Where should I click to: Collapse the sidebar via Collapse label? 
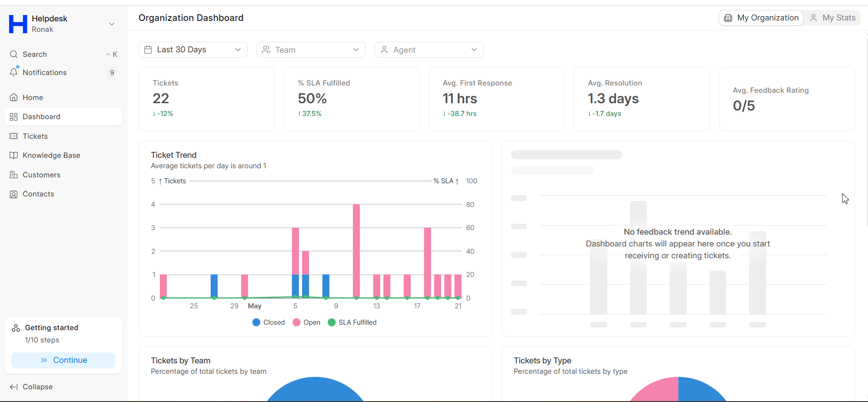[x=38, y=387]
